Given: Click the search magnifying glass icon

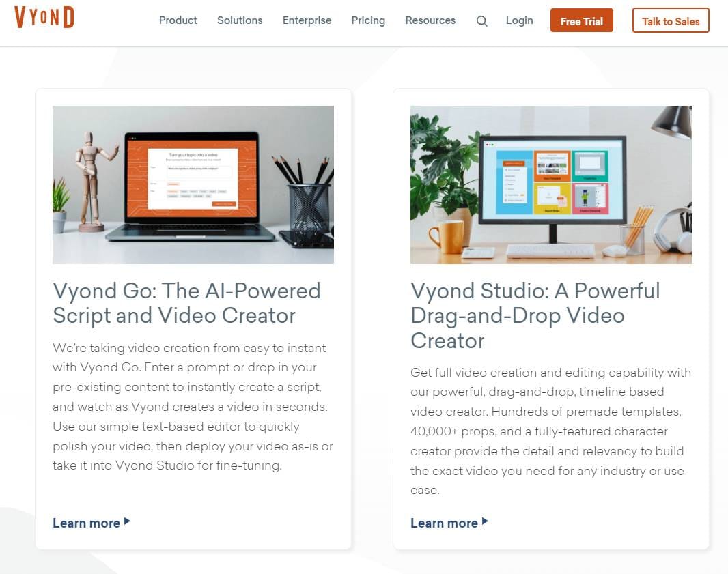Looking at the screenshot, I should pyautogui.click(x=481, y=21).
